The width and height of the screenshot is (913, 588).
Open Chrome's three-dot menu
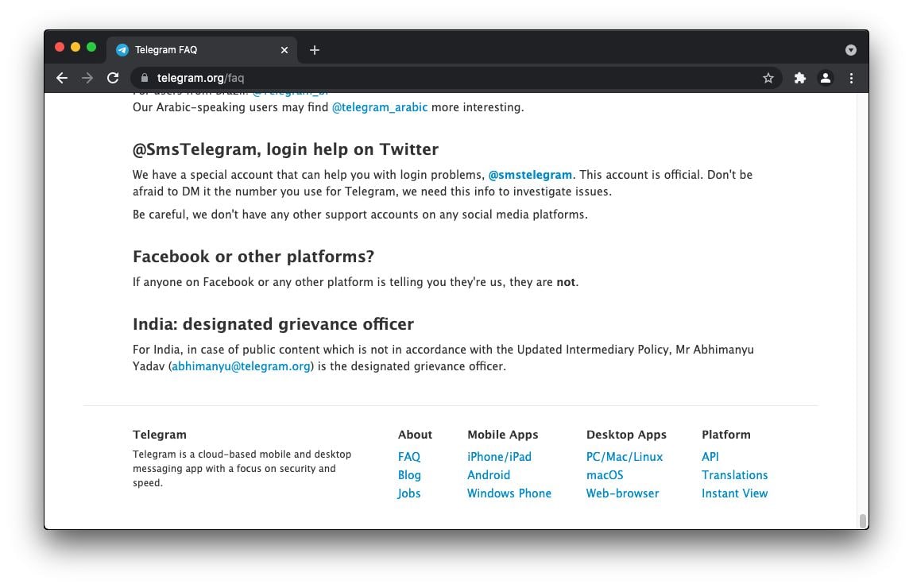coord(851,78)
